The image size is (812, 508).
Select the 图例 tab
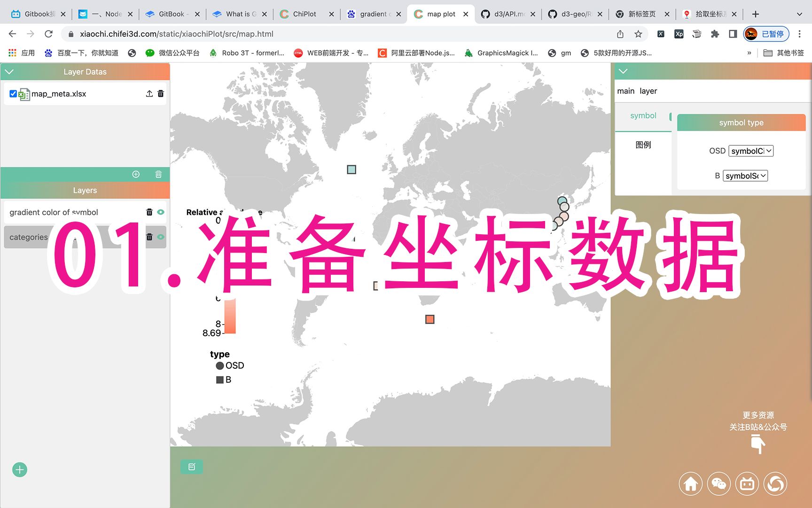pyautogui.click(x=643, y=145)
